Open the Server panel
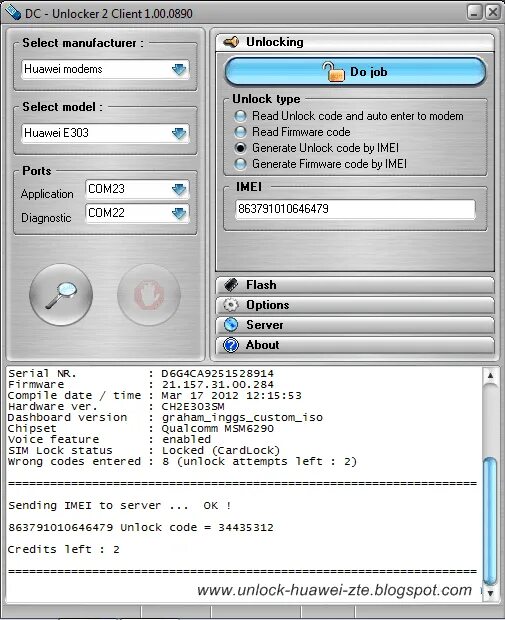The image size is (505, 620). point(355,325)
